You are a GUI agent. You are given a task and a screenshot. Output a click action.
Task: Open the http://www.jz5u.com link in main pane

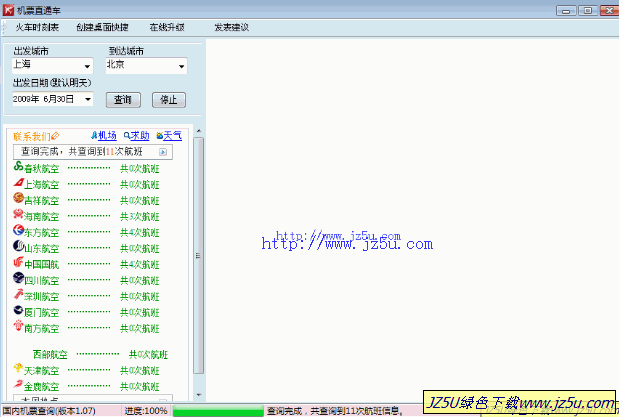click(347, 244)
